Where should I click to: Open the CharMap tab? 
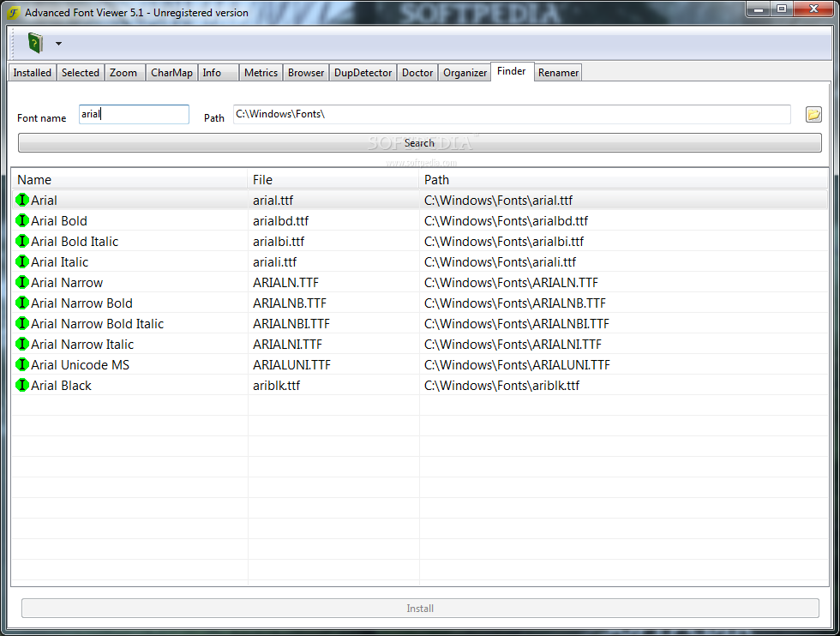coord(171,72)
